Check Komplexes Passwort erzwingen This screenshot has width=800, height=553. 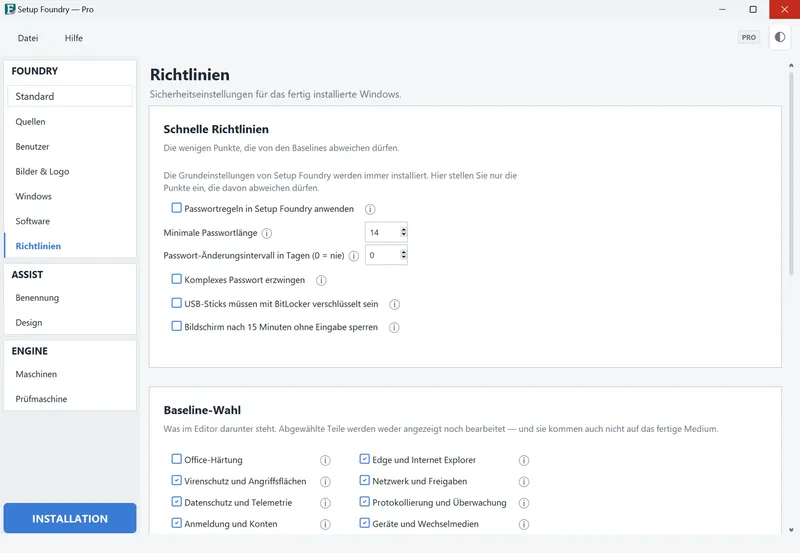(x=177, y=279)
